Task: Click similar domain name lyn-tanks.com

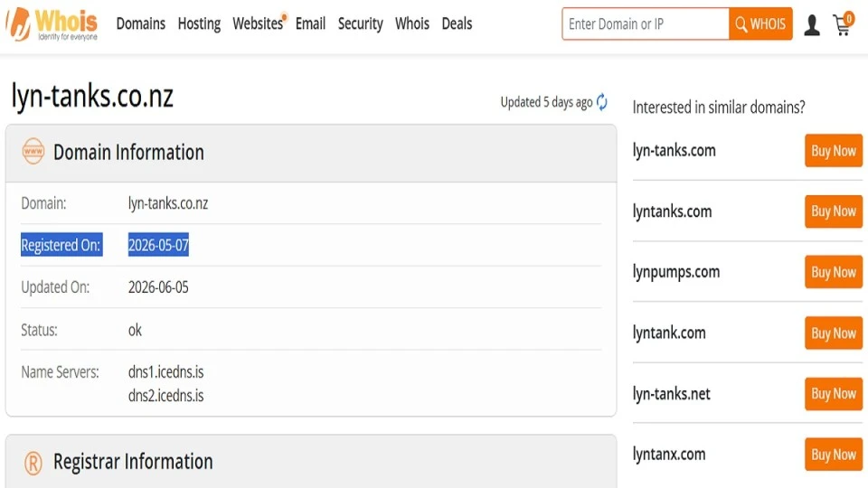Action: pos(675,151)
